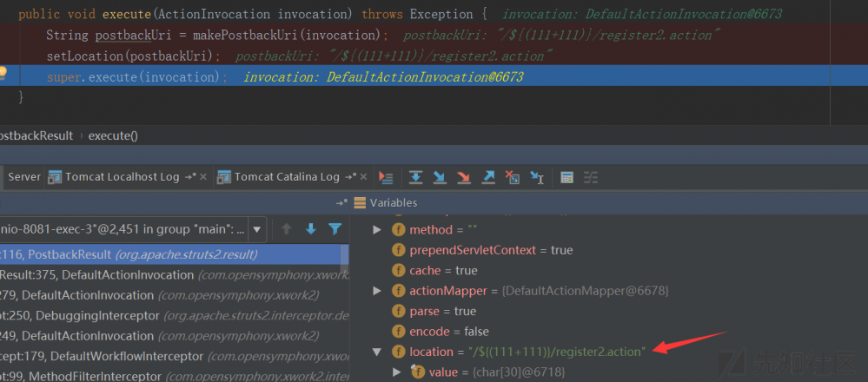Click the Drop Frame icon
This screenshot has height=382, width=868.
tap(512, 177)
